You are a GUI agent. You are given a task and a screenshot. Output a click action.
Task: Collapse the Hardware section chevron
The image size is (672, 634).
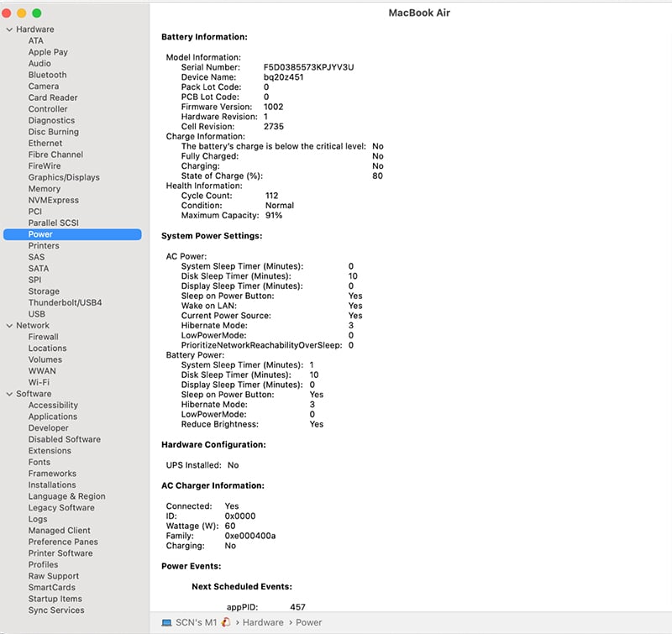click(9, 29)
